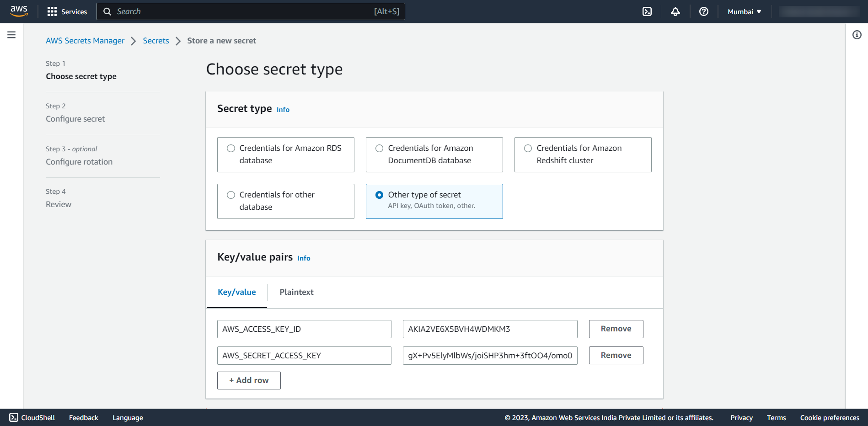Screen dimensions: 868x426
Task: Edit the secret access key value field
Action: tap(490, 356)
